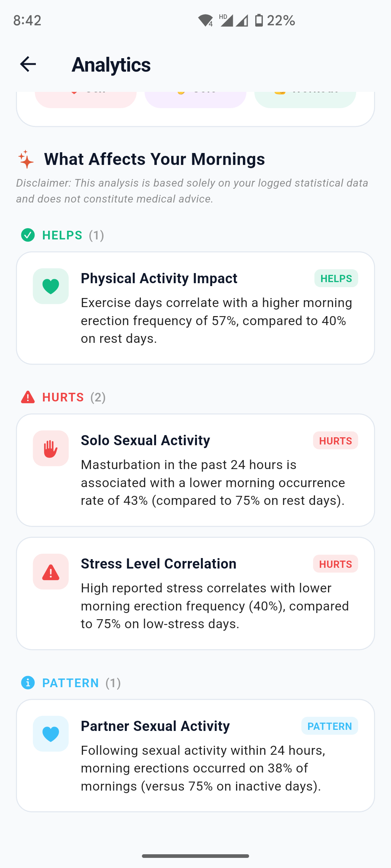Image resolution: width=391 pixels, height=868 pixels.
Task: Tap the HELPS badge on Physical Activity Impact
Action: coord(336,278)
